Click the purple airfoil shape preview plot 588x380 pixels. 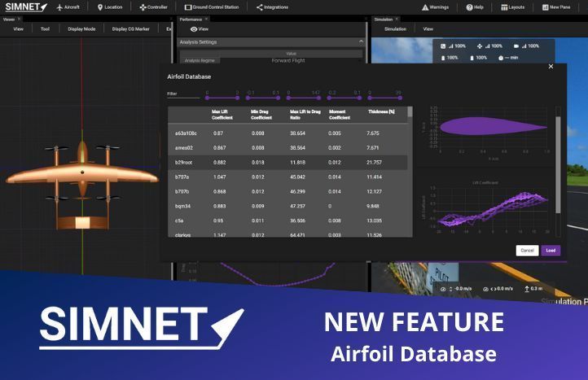pos(492,127)
